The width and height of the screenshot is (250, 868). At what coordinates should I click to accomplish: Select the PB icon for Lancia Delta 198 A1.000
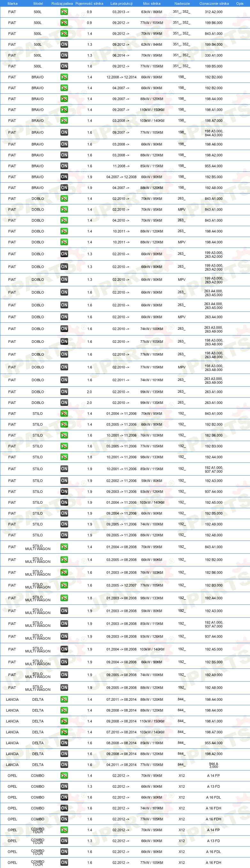(64, 721)
